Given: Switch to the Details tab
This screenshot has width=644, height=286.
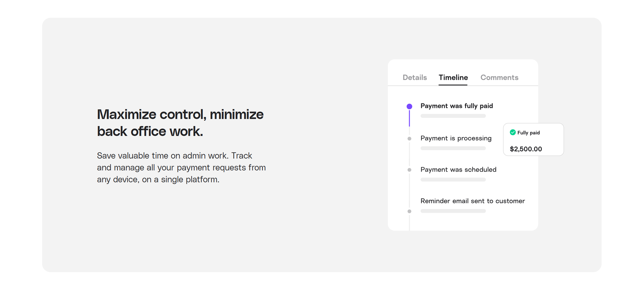Looking at the screenshot, I should click(415, 77).
